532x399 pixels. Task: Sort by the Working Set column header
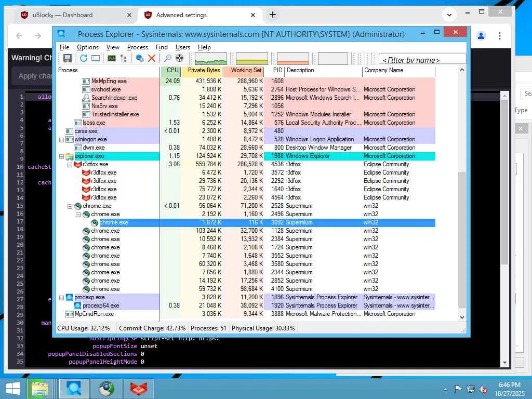pos(243,70)
